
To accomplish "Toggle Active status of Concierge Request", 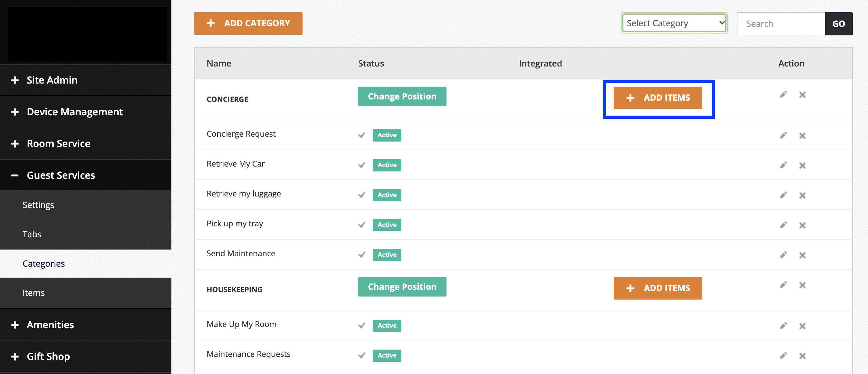I will [x=386, y=135].
